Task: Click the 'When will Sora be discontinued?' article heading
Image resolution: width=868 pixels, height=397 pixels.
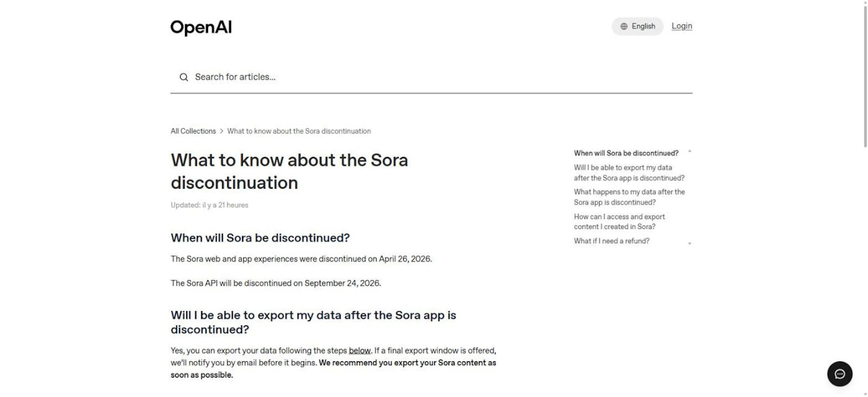Action: point(260,238)
